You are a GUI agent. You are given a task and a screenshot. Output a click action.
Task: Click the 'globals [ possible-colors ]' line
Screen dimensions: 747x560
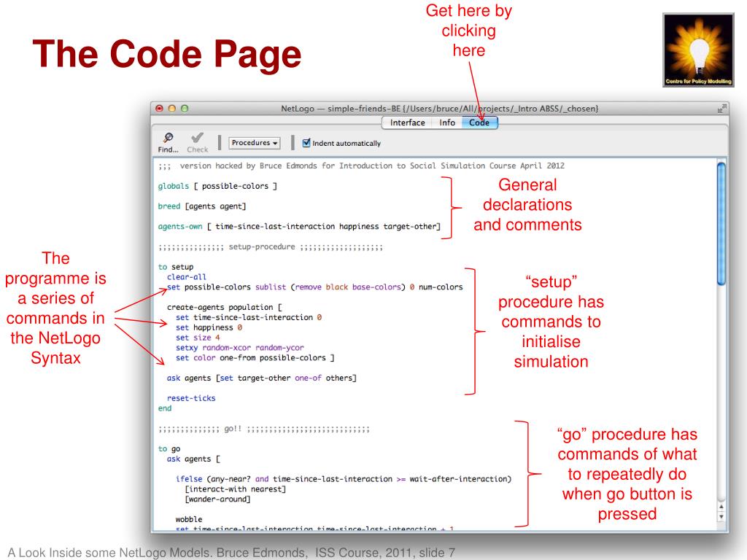pos(217,186)
